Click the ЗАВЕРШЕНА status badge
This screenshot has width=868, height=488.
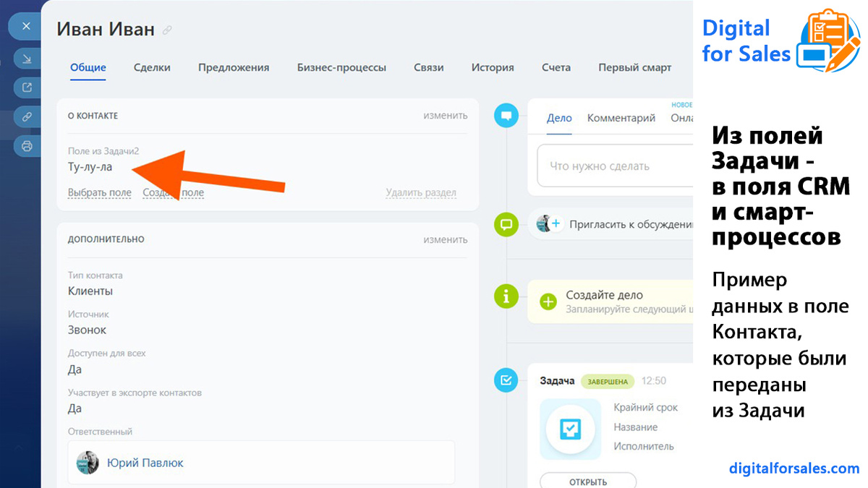(x=608, y=381)
